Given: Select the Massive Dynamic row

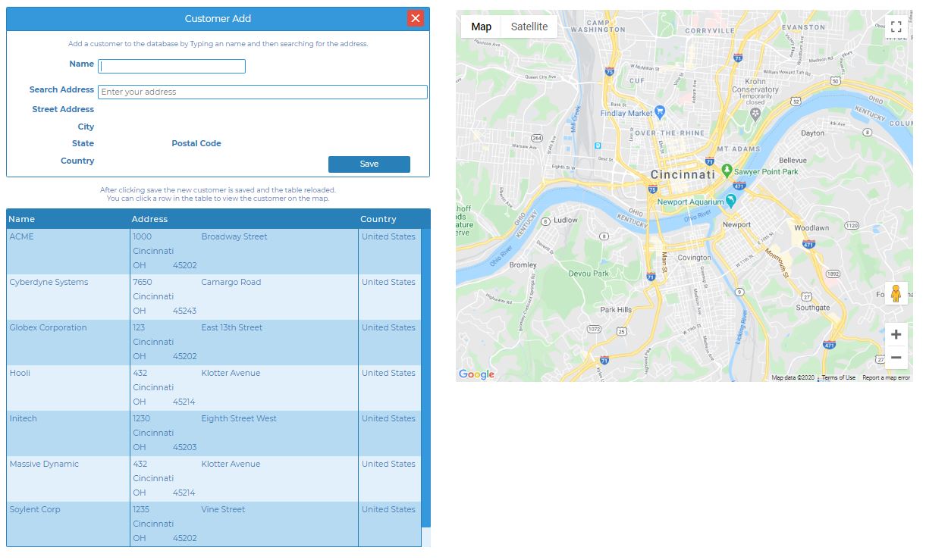Looking at the screenshot, I should 214,478.
